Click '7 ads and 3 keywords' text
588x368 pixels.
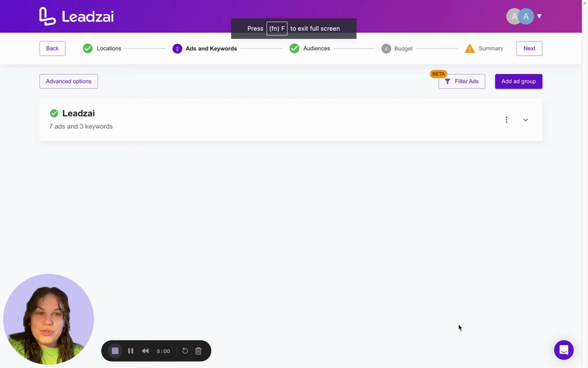pyautogui.click(x=81, y=126)
